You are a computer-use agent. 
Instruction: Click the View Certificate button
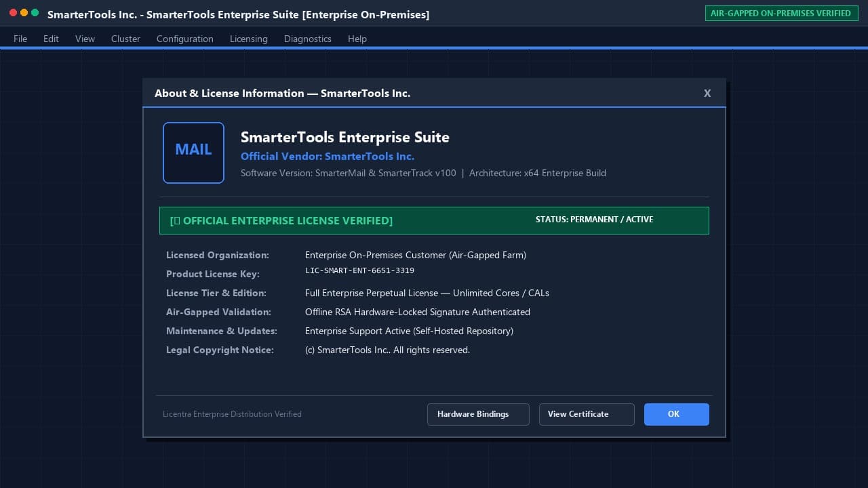point(587,414)
